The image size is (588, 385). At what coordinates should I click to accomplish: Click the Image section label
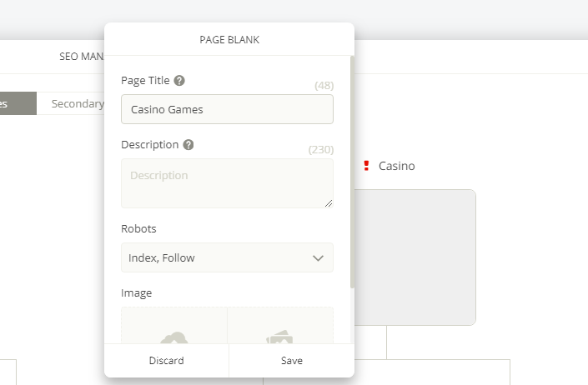137,293
